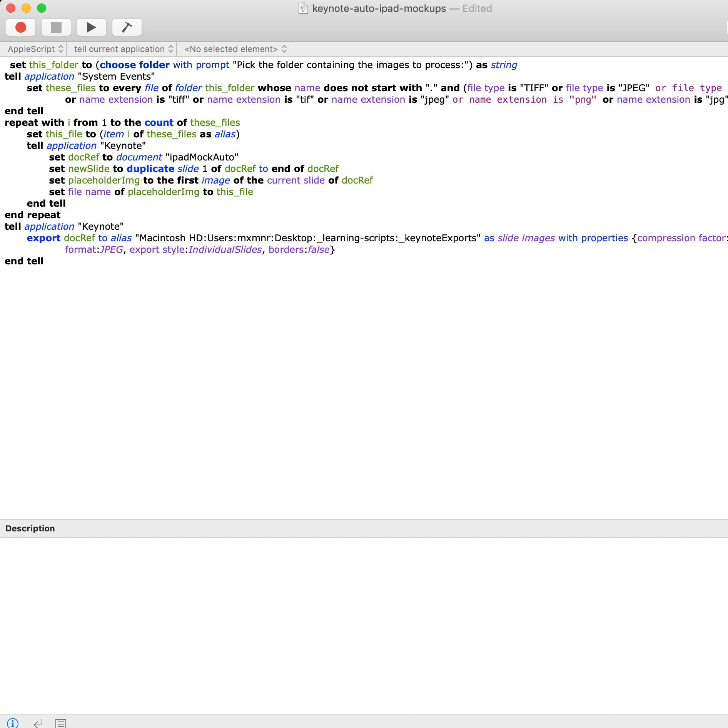Click the 'newSlide' variable

coord(89,169)
